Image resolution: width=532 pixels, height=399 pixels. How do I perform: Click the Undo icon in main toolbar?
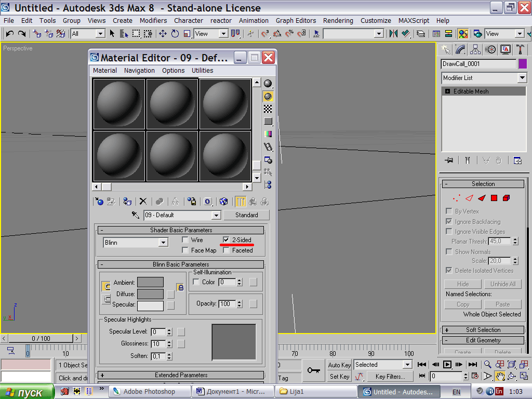(10, 34)
